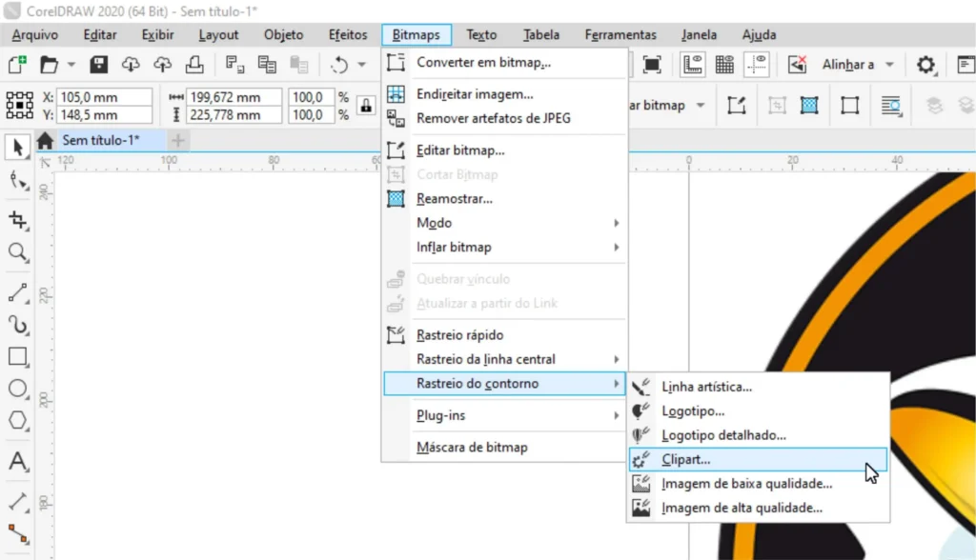Toggle the guidelines display icon

[x=757, y=64]
